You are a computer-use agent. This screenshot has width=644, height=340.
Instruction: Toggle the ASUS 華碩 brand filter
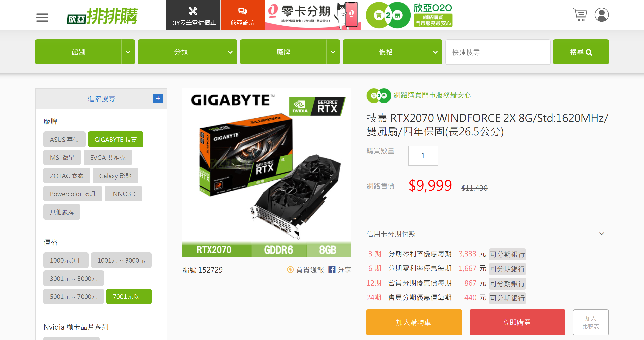(64, 139)
